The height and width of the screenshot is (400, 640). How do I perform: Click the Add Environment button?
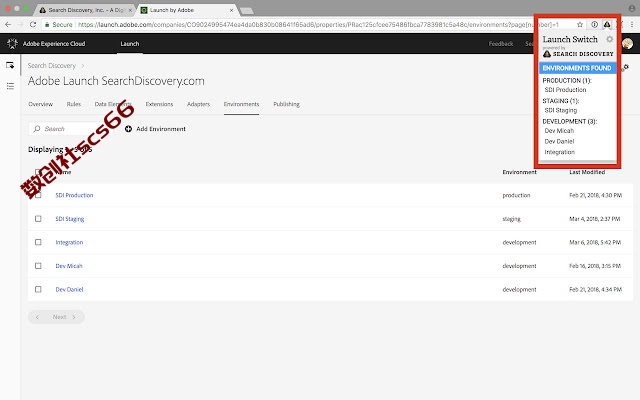click(155, 129)
